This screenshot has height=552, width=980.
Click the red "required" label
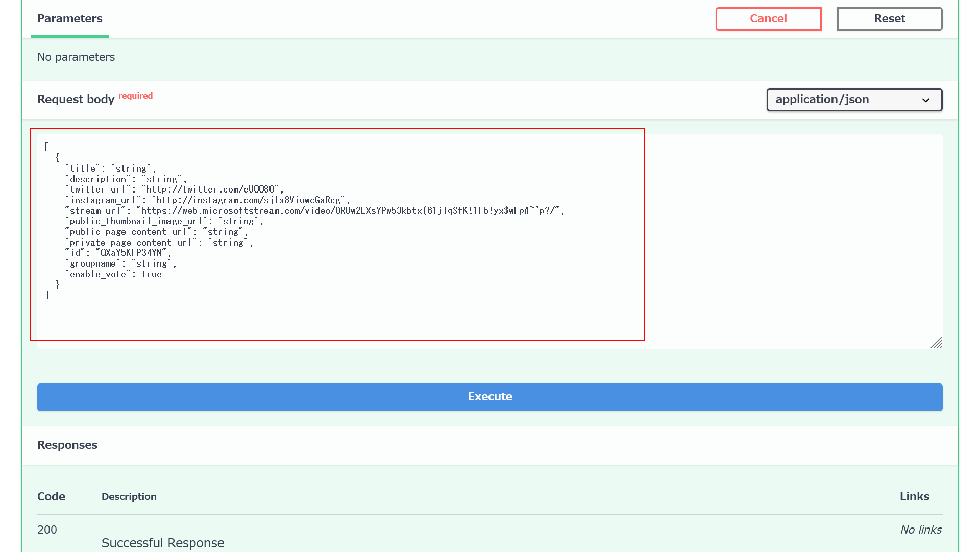point(135,96)
